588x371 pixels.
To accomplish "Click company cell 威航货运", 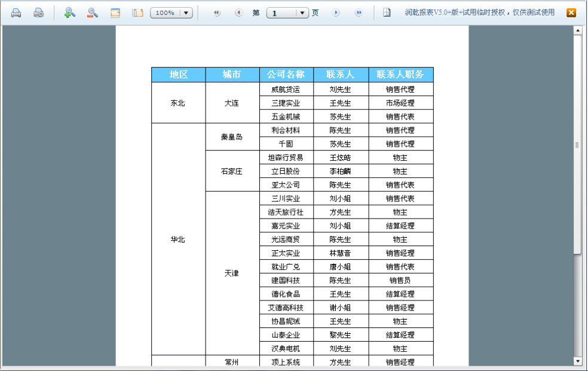I will [x=286, y=90].
